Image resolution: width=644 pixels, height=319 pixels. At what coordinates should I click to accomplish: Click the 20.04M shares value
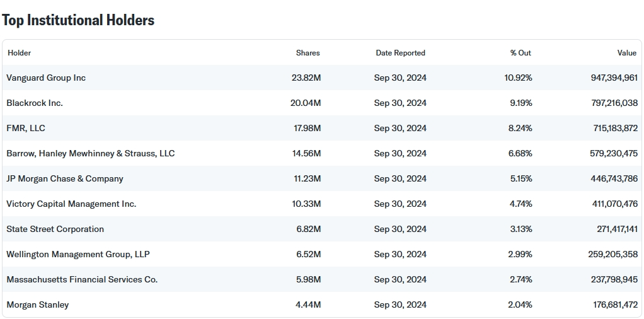(x=306, y=103)
